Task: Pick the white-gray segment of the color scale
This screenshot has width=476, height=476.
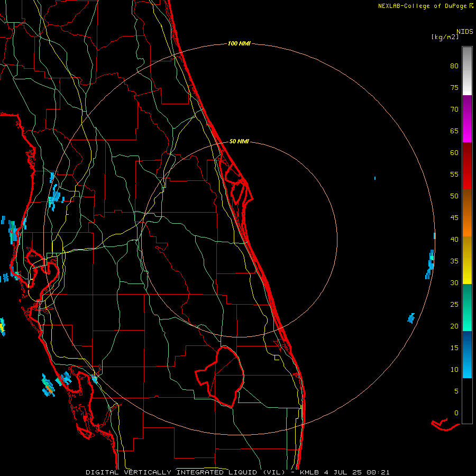Action: point(467,71)
